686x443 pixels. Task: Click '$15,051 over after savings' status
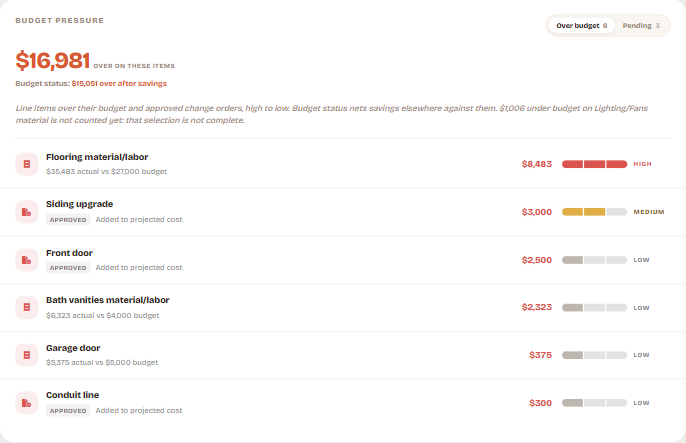pos(119,84)
